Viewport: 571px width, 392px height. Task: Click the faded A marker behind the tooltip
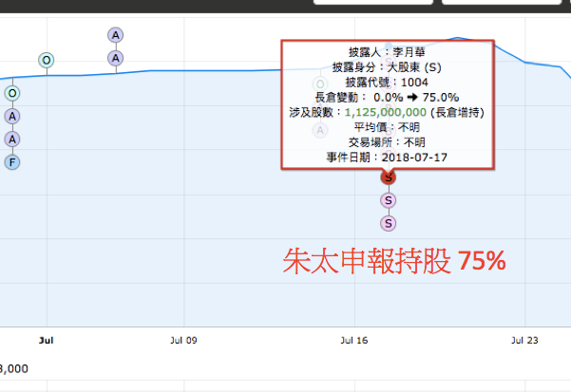(x=320, y=130)
